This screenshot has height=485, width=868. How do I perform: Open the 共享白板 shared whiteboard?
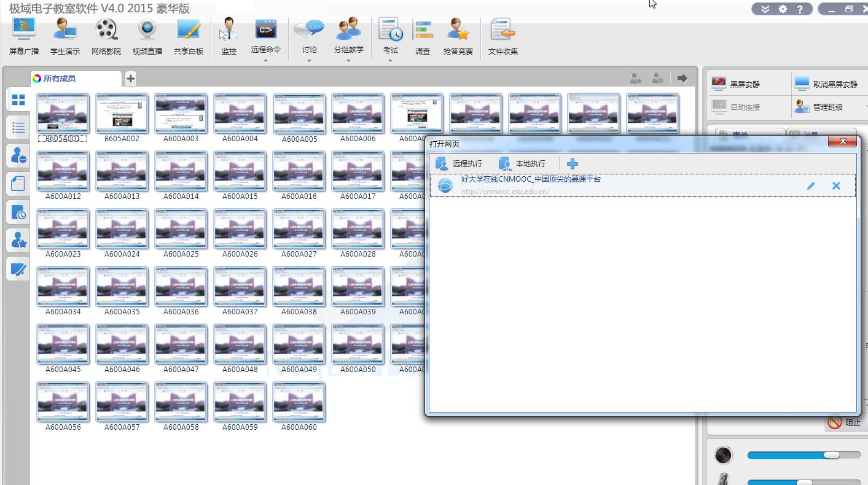coord(189,37)
